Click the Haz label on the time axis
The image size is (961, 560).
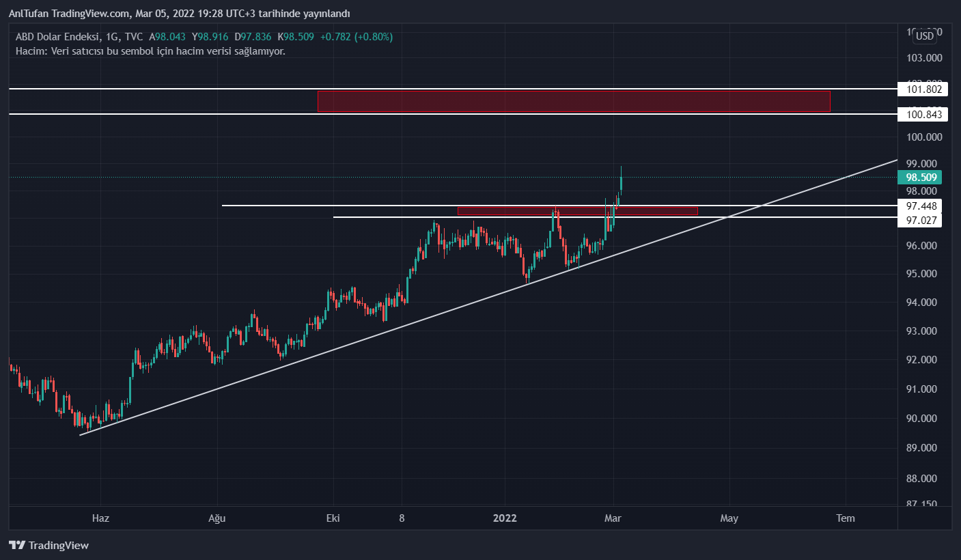(100, 518)
